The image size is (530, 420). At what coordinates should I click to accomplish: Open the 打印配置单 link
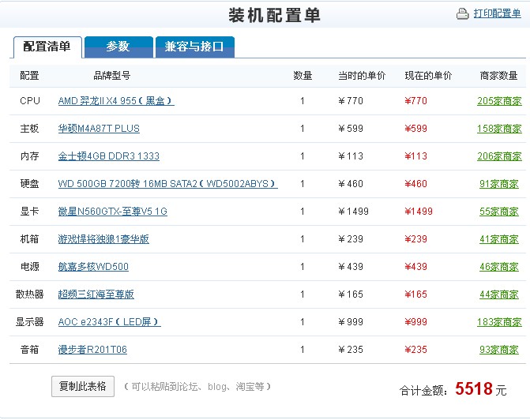[x=497, y=13]
